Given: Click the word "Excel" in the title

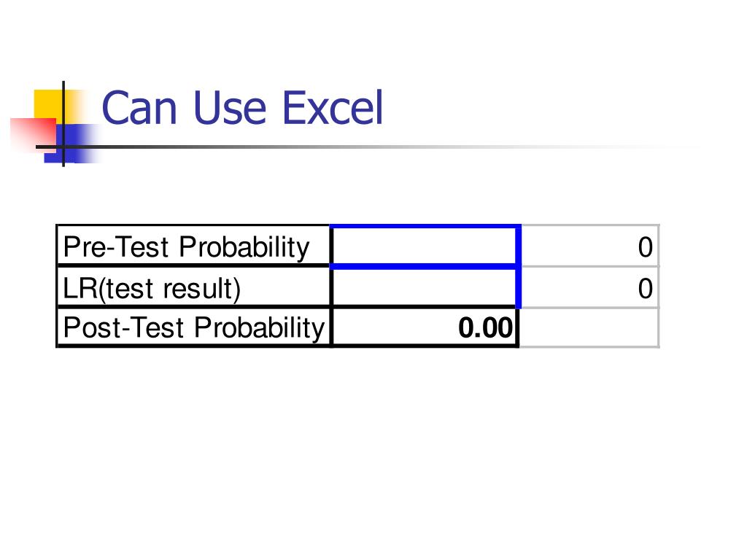Looking at the screenshot, I should [x=332, y=108].
